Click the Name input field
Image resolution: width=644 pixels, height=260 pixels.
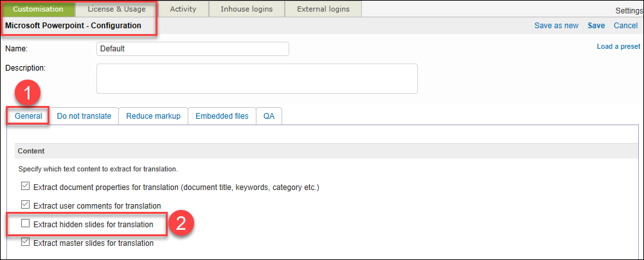click(192, 49)
